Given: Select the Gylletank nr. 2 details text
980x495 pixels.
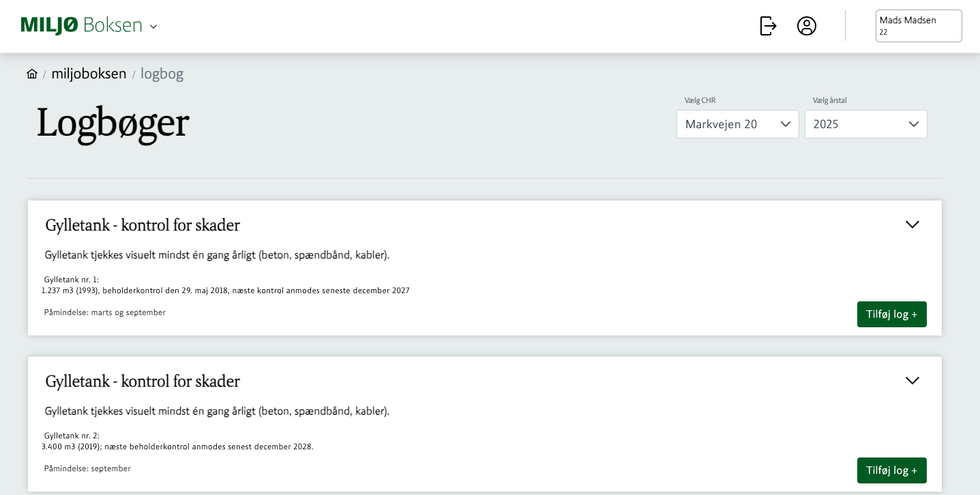Looking at the screenshot, I should point(177,447).
